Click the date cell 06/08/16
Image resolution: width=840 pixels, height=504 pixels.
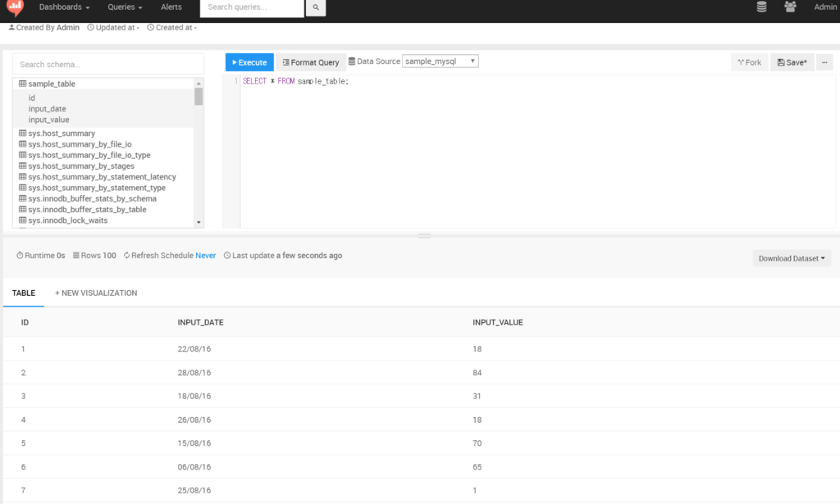194,466
